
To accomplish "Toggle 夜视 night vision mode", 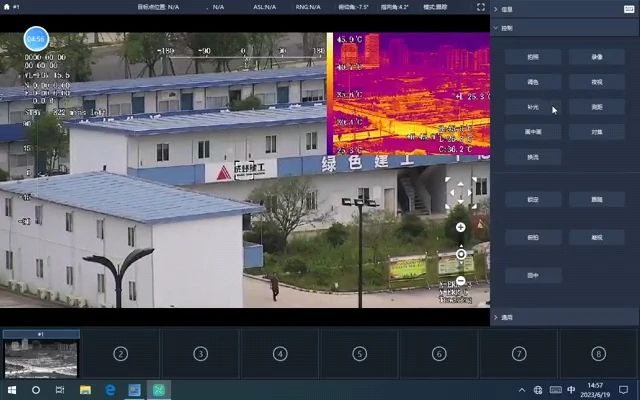I will tap(596, 82).
